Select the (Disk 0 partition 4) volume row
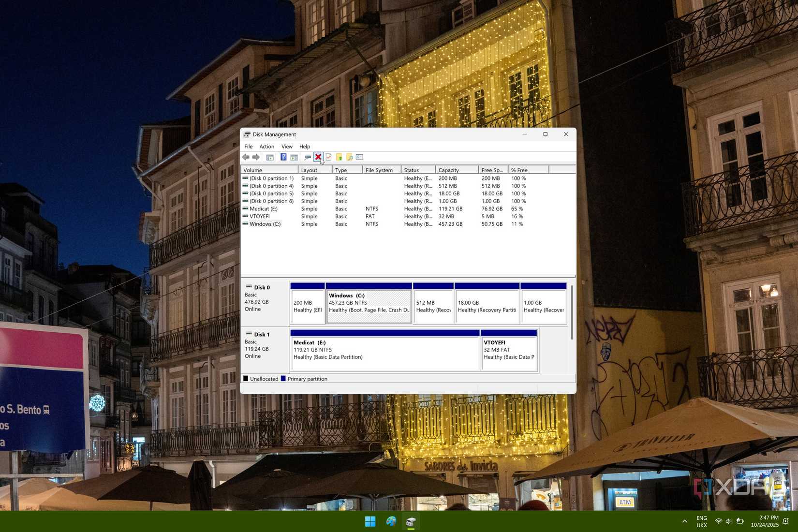This screenshot has width=798, height=532. point(408,186)
